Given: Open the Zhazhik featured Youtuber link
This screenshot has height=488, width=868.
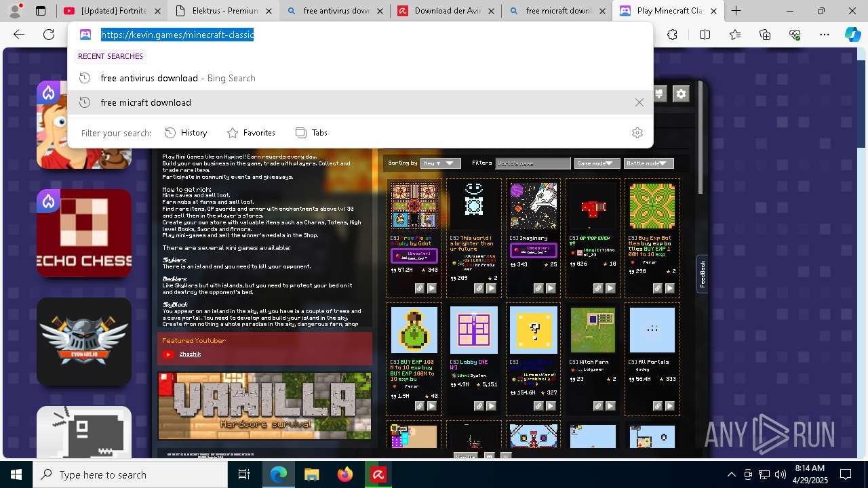Looking at the screenshot, I should point(190,354).
